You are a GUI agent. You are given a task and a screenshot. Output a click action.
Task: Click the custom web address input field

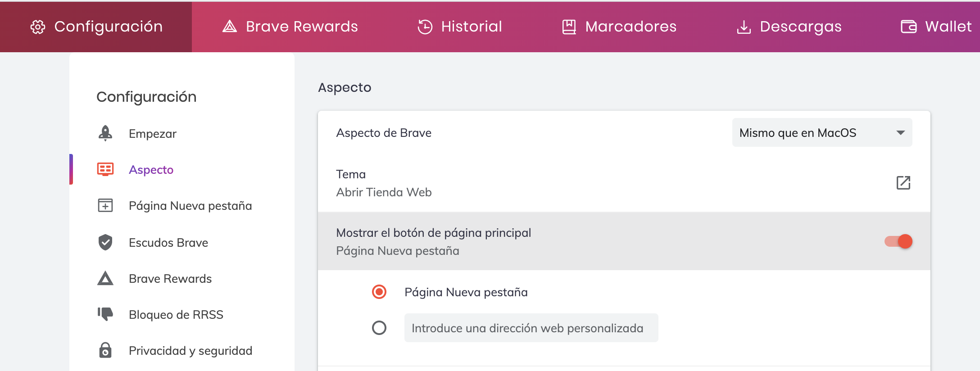pos(531,328)
